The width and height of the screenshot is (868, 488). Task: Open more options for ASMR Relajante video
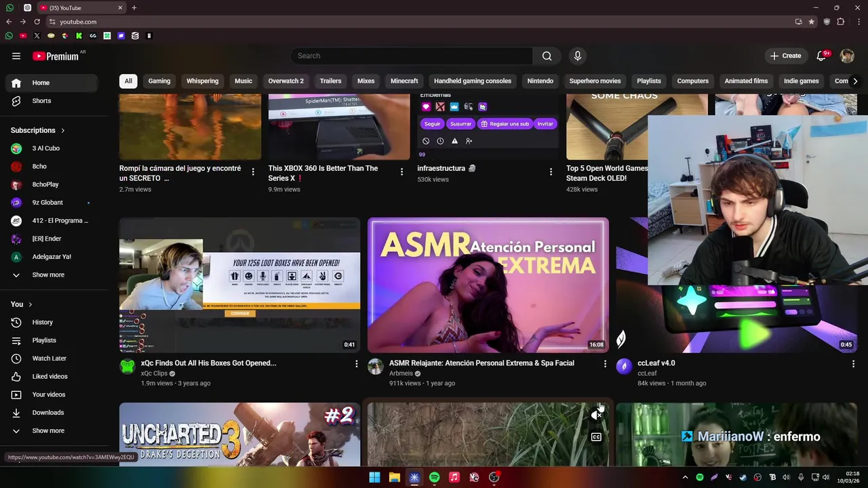pos(605,364)
